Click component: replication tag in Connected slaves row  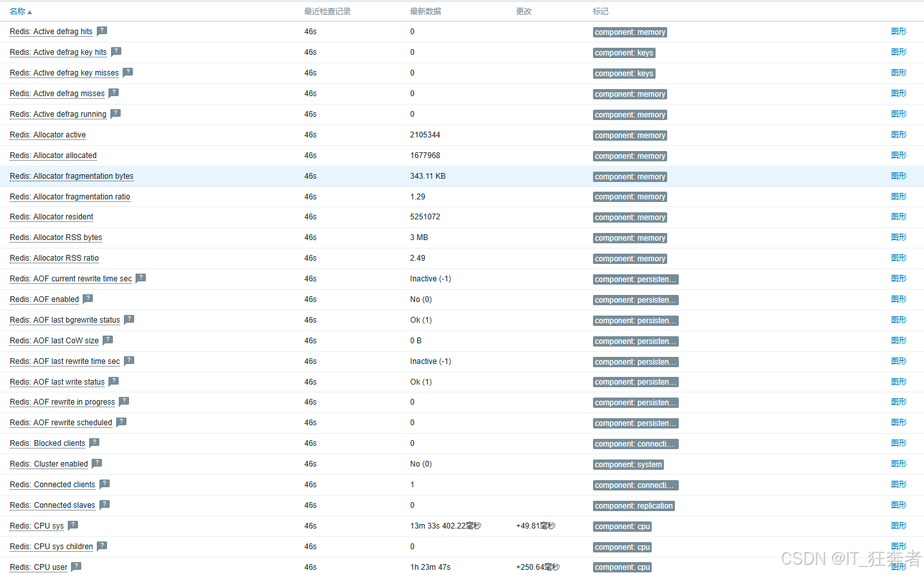click(x=634, y=506)
